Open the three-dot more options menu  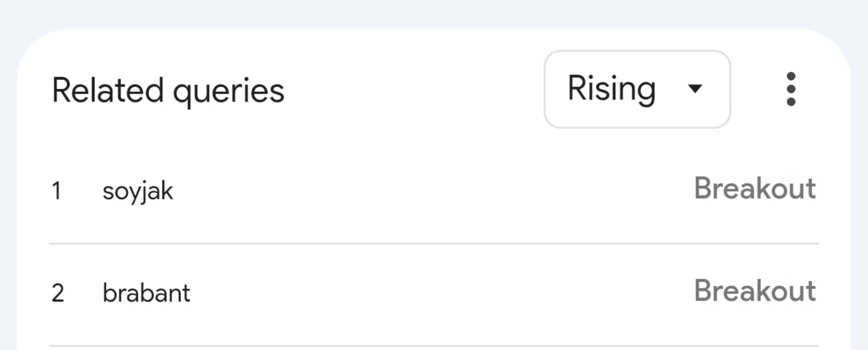[791, 89]
